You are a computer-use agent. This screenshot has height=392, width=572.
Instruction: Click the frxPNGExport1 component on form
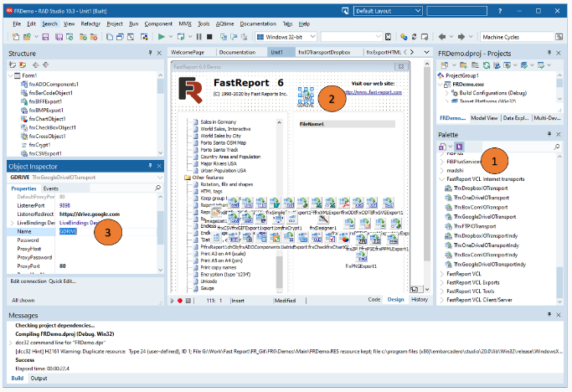[362, 257]
